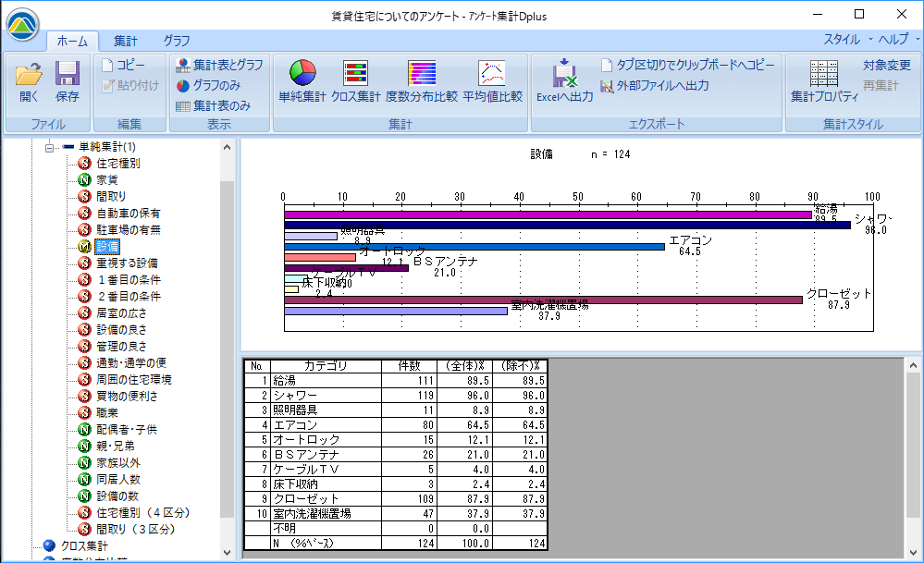Click the 開く (Open) folder icon
924x563 pixels.
pos(29,81)
